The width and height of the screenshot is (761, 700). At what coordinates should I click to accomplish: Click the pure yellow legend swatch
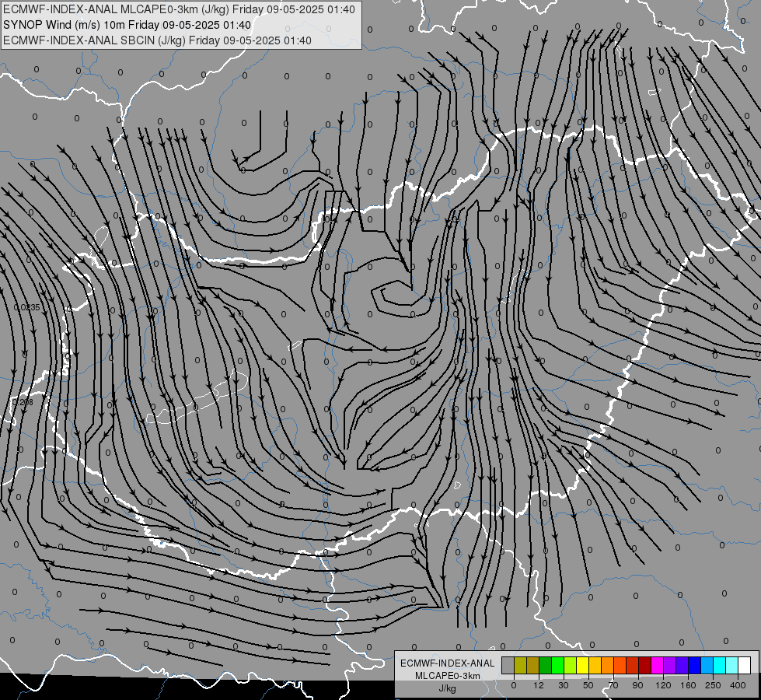pyautogui.click(x=583, y=665)
